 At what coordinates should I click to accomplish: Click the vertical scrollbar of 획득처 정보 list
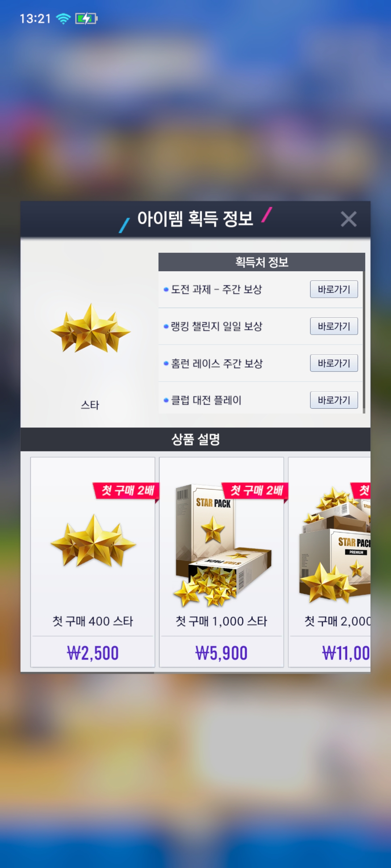(x=364, y=333)
